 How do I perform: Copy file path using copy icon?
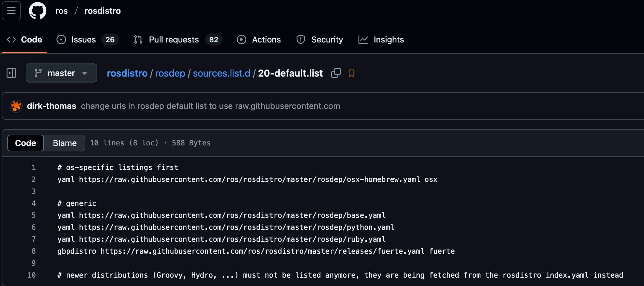[336, 73]
